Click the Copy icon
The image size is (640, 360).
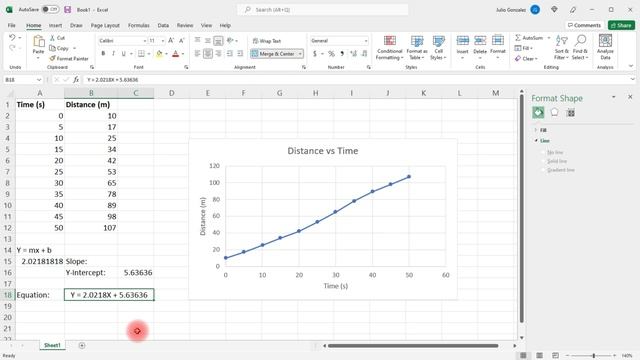(53, 48)
